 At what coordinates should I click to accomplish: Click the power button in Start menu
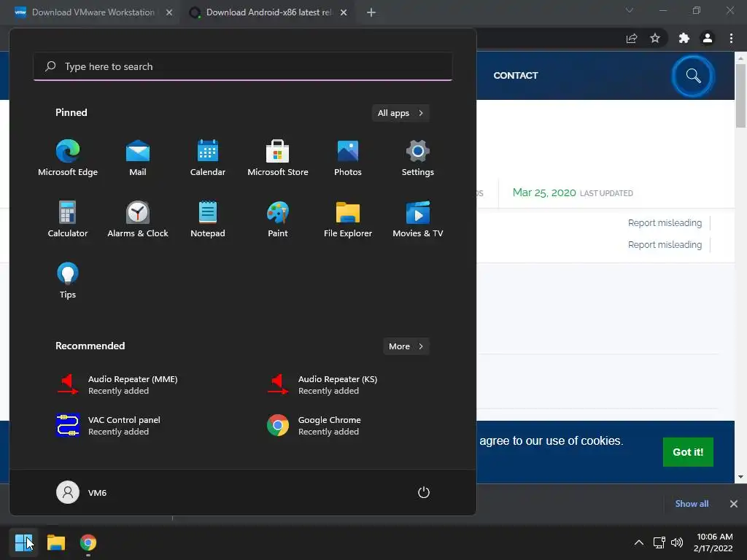click(424, 492)
